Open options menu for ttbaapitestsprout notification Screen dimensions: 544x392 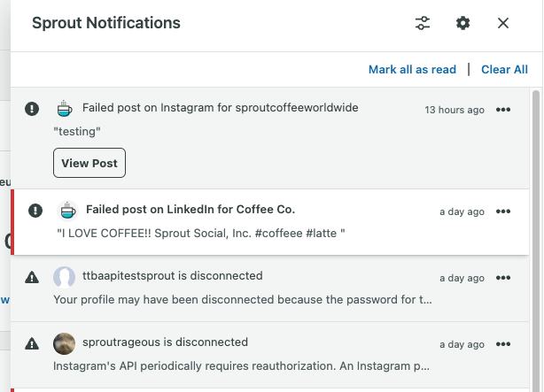tap(503, 278)
